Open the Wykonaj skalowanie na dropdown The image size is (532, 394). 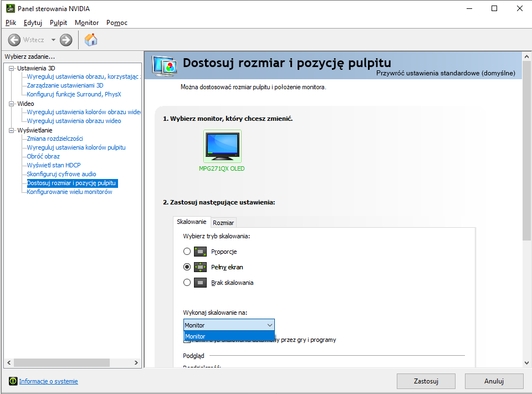point(229,325)
